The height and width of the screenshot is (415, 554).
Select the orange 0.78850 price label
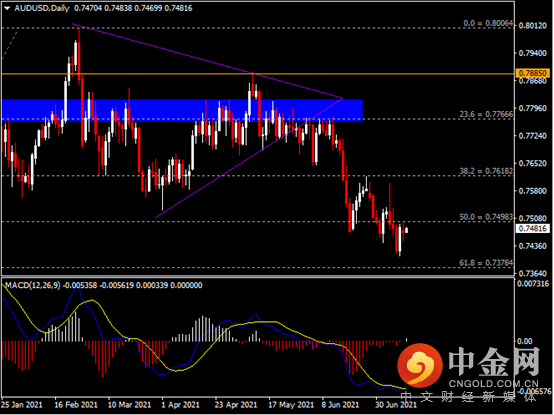[534, 73]
